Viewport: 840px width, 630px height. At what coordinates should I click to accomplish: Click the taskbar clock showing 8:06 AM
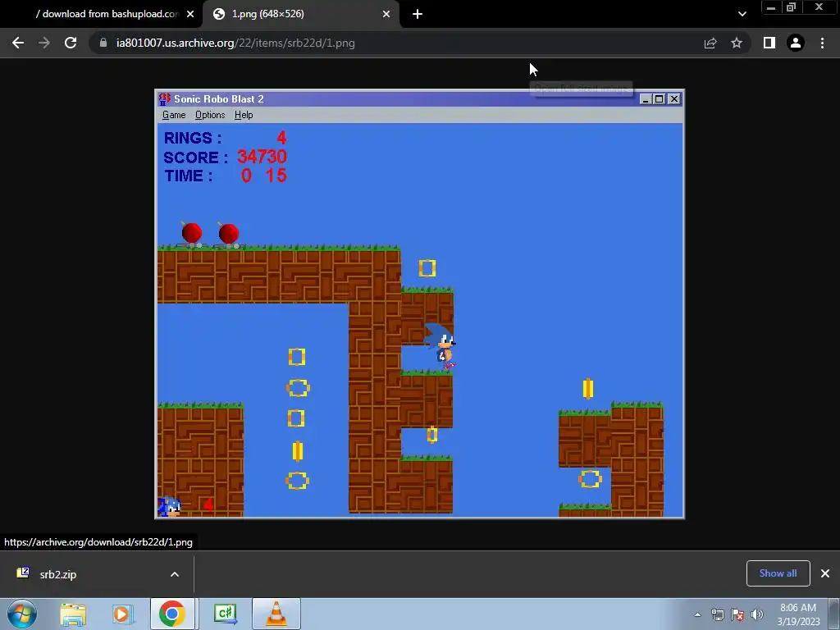pos(798,614)
